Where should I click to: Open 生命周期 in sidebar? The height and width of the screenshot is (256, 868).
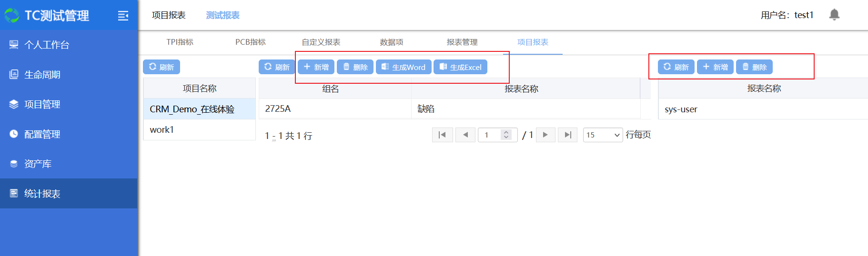[x=69, y=75]
